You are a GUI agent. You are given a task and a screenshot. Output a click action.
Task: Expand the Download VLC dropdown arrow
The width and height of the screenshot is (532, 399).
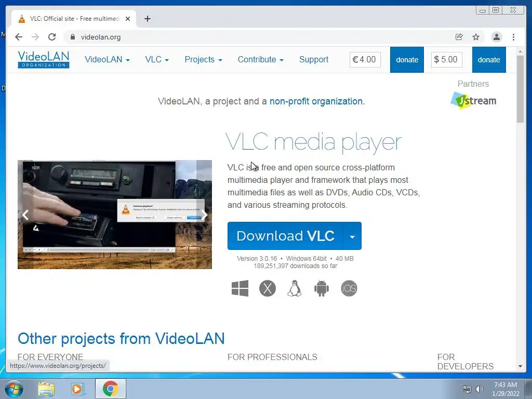pos(353,236)
